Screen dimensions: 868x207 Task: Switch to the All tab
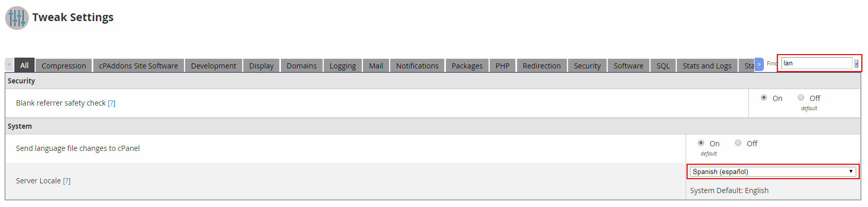tap(24, 65)
